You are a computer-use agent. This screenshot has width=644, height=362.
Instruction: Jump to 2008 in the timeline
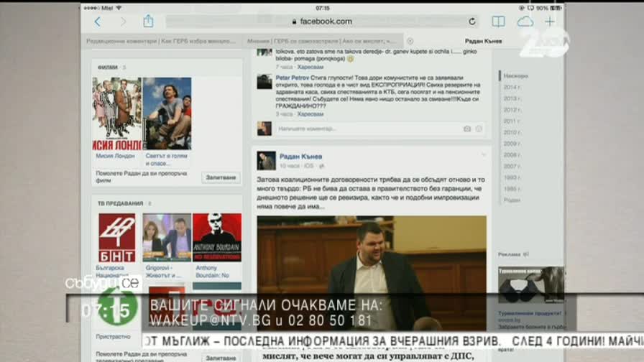tap(512, 154)
